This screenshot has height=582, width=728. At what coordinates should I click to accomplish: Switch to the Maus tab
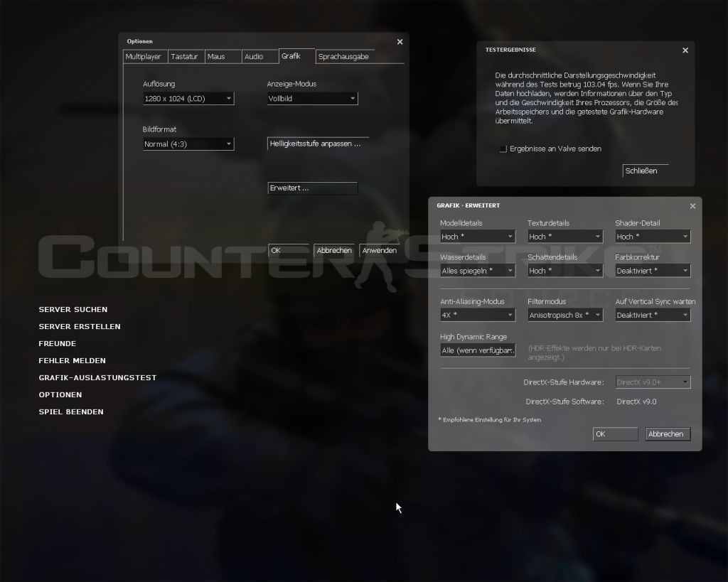pos(223,57)
